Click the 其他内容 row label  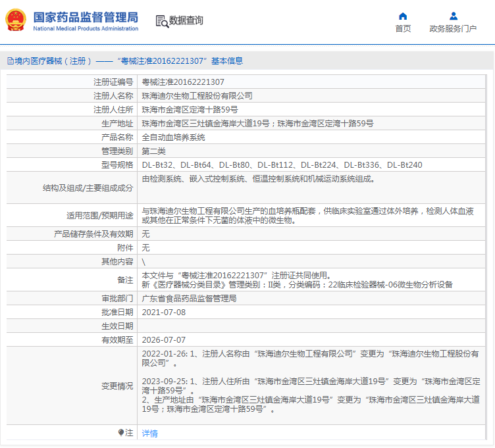point(117,262)
